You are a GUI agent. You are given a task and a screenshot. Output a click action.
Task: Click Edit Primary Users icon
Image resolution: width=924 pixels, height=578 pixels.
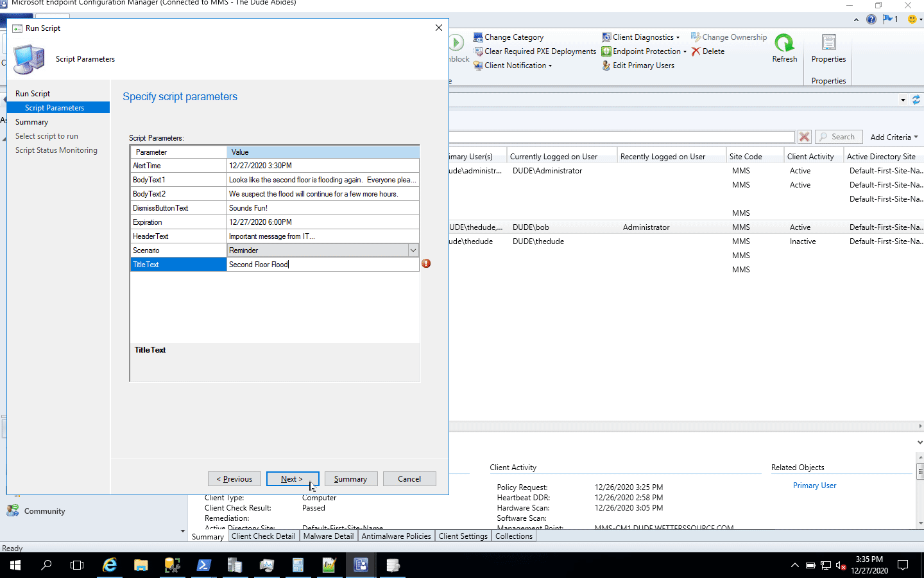tap(606, 66)
